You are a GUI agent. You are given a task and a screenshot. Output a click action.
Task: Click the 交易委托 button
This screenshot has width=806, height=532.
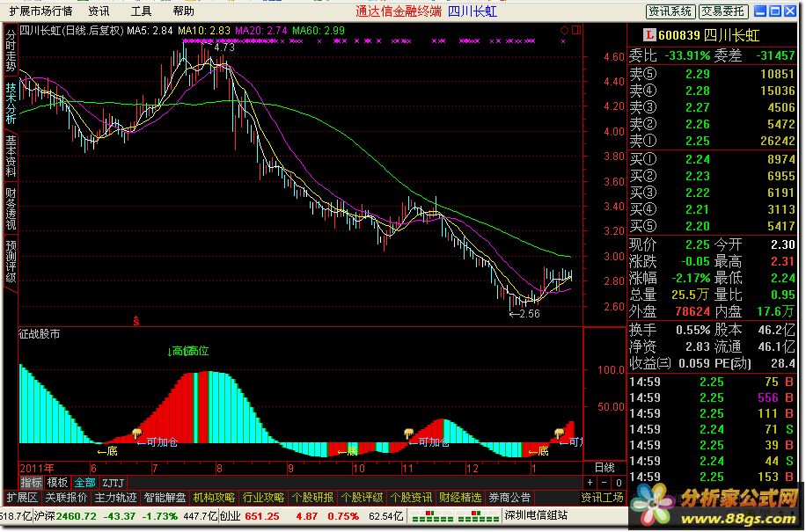[x=724, y=11]
